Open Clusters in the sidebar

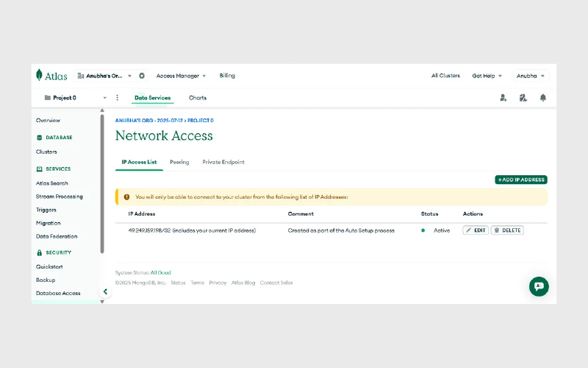[46, 152]
